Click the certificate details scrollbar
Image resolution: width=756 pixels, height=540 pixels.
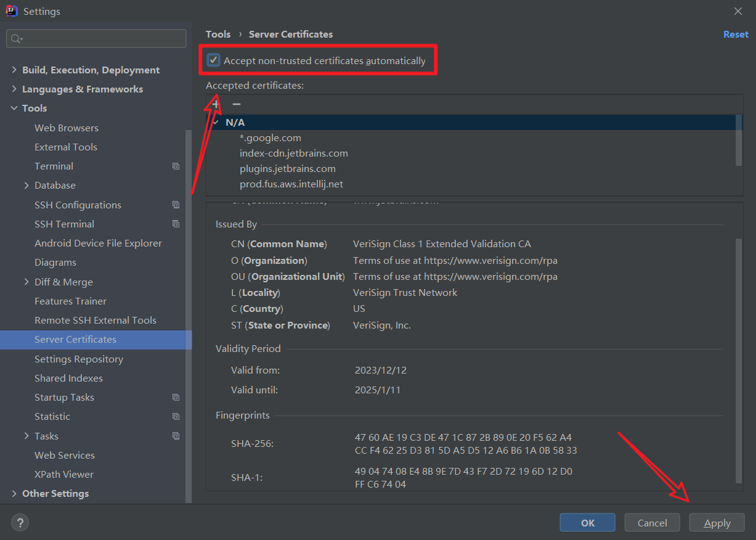click(x=739, y=361)
